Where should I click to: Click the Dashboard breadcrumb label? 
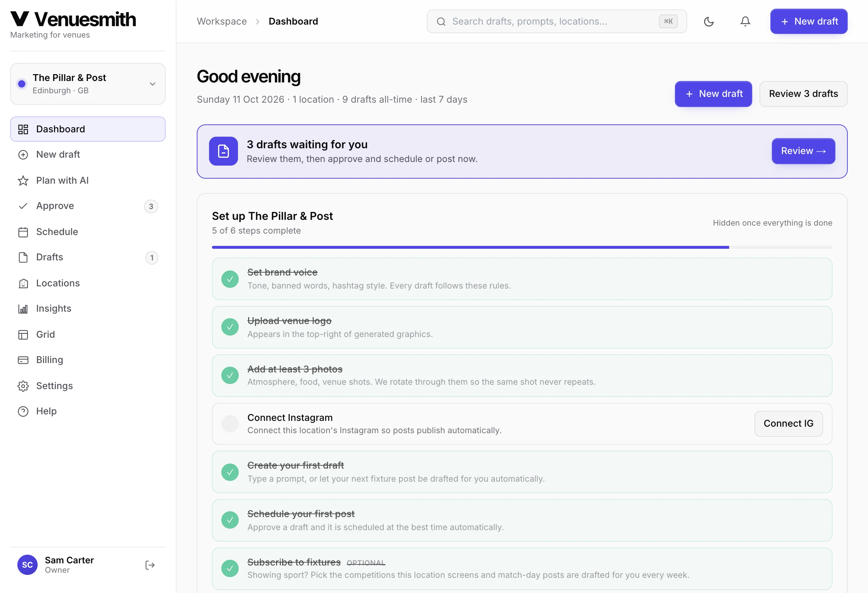click(x=293, y=21)
